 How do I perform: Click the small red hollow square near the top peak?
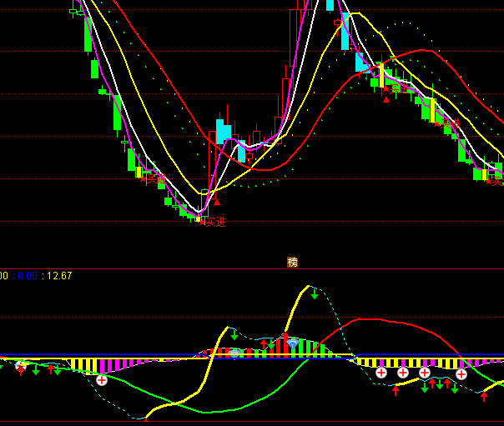[337, 23]
